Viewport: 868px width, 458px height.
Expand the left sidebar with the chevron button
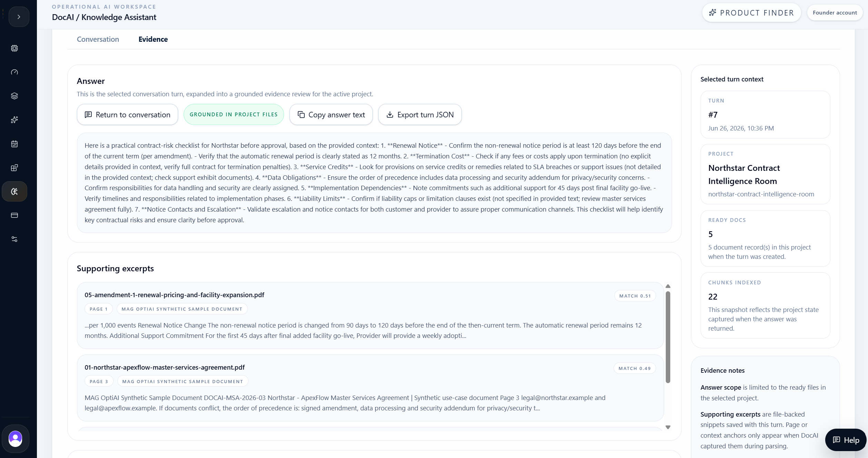click(x=19, y=17)
